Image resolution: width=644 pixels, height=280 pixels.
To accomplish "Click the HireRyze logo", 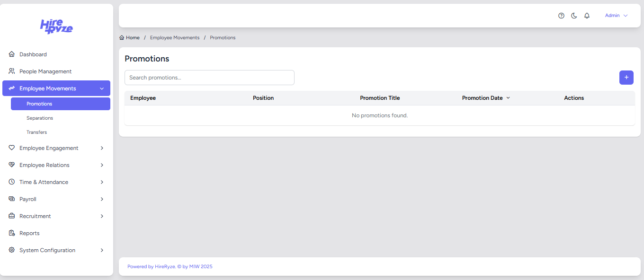I will tap(56, 26).
